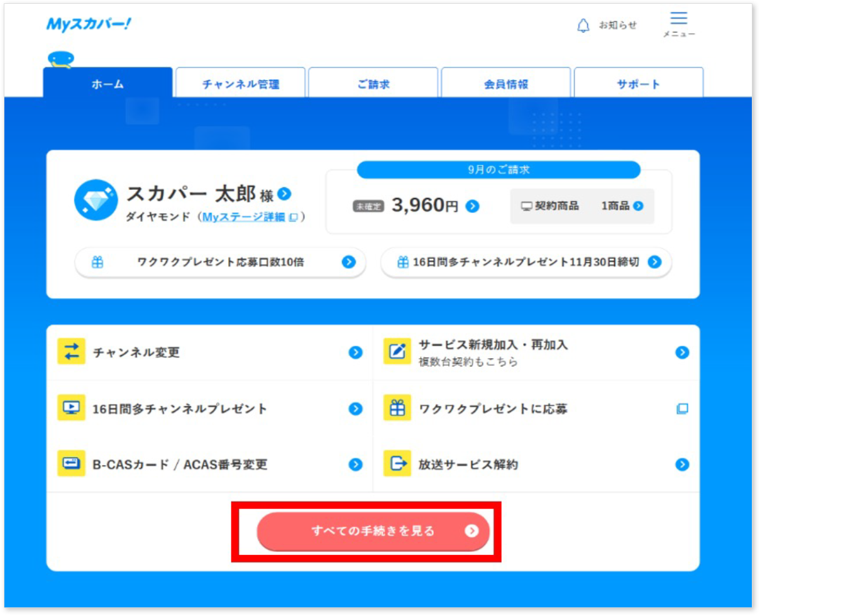Switch to the ホーム tab
The image size is (865, 616).
(107, 83)
